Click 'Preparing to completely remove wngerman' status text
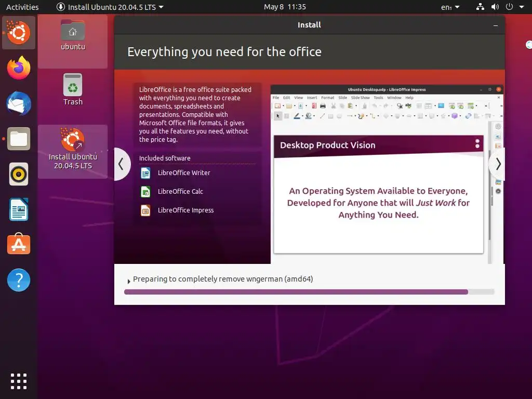532x399 pixels. click(223, 279)
